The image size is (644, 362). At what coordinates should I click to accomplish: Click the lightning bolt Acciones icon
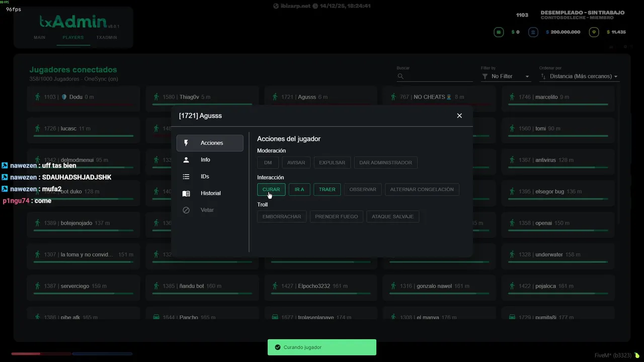(x=186, y=143)
